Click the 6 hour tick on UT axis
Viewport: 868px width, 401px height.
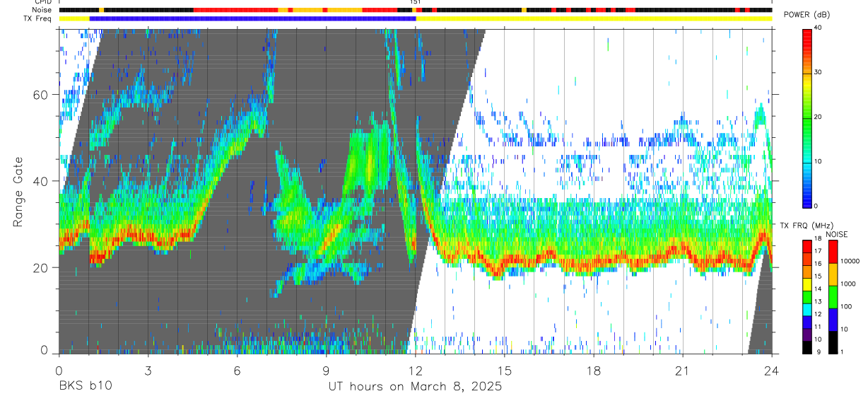(237, 370)
